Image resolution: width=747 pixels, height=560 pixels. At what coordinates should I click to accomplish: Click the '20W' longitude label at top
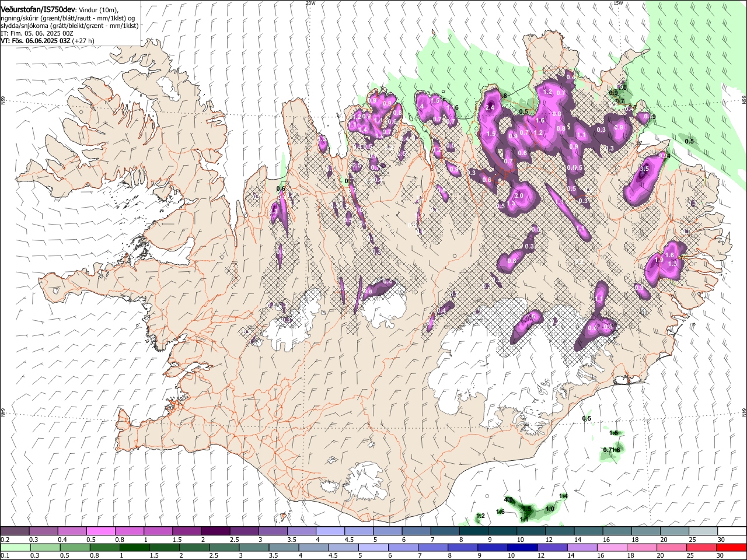(310, 3)
